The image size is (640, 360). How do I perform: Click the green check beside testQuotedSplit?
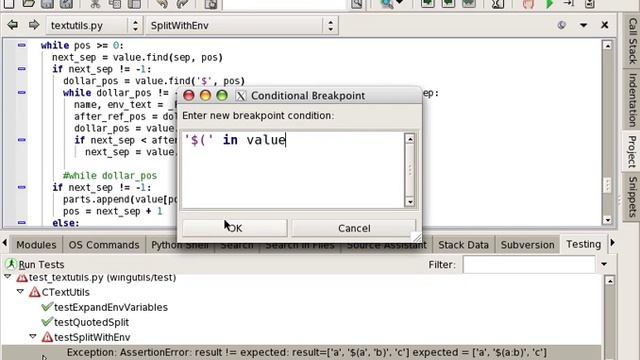coord(47,322)
